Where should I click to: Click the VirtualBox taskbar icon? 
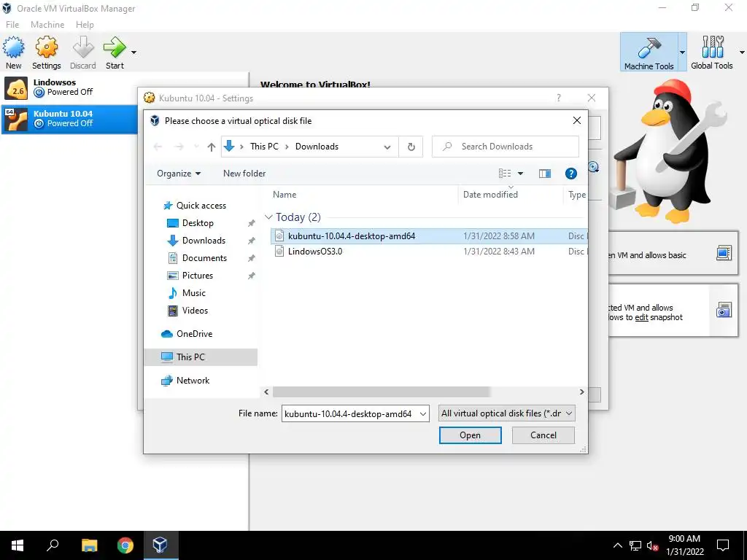(x=160, y=545)
